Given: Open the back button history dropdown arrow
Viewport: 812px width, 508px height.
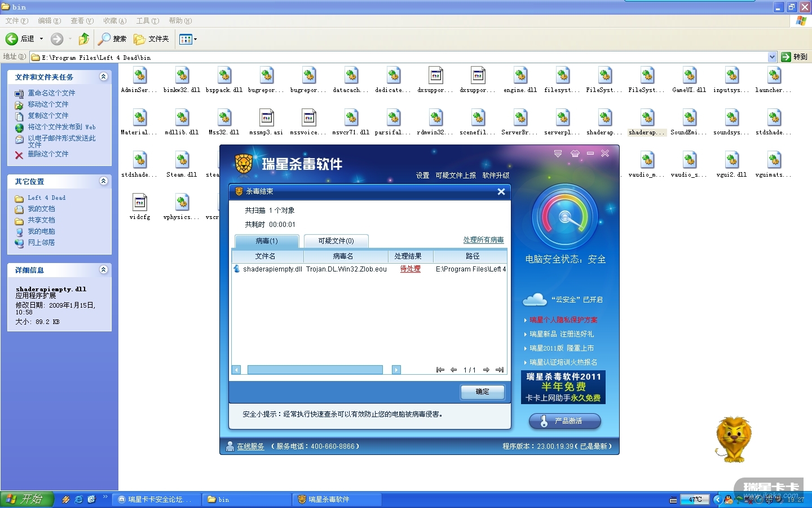Looking at the screenshot, I should 41,39.
